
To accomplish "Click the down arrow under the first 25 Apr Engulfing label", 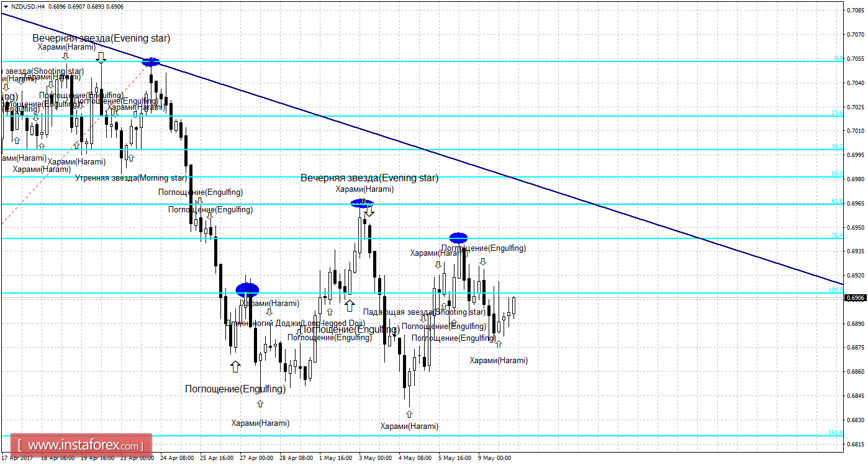I will [x=200, y=201].
